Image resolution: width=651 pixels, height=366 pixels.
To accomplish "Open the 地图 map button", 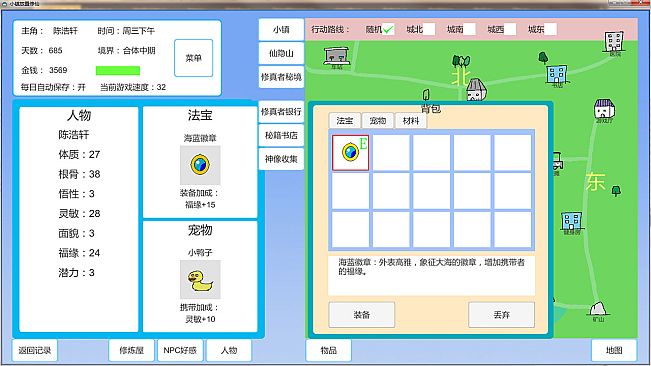I will (x=614, y=350).
